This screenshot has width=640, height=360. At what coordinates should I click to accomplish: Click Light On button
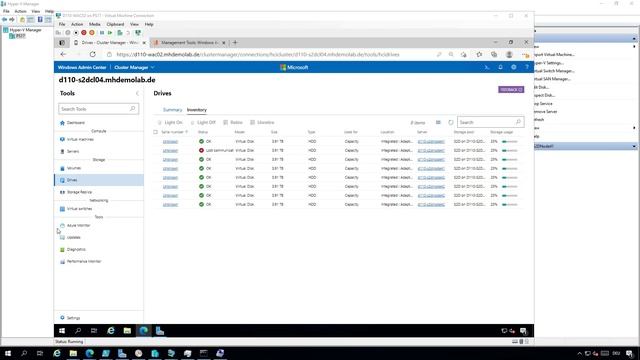170,122
